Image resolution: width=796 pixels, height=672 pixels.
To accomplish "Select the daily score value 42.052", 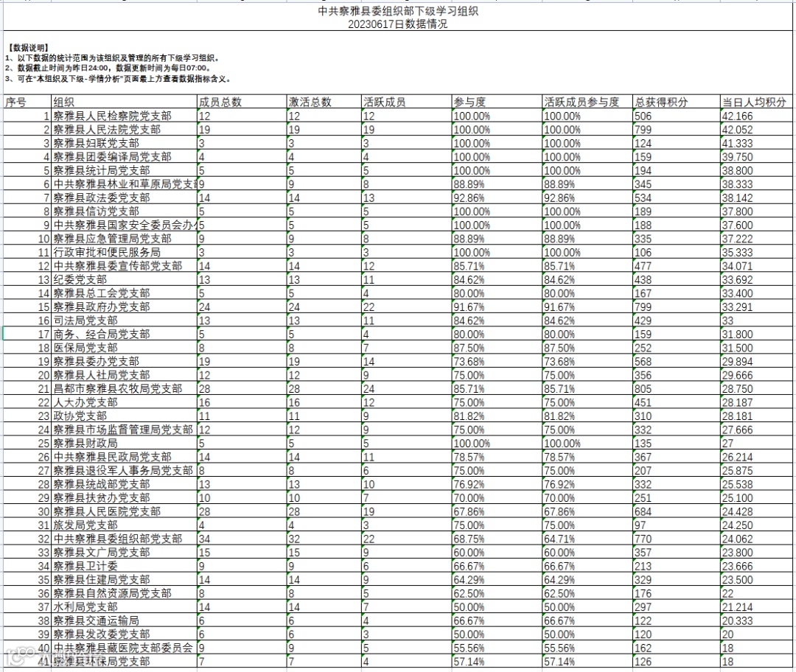I will click(x=756, y=130).
